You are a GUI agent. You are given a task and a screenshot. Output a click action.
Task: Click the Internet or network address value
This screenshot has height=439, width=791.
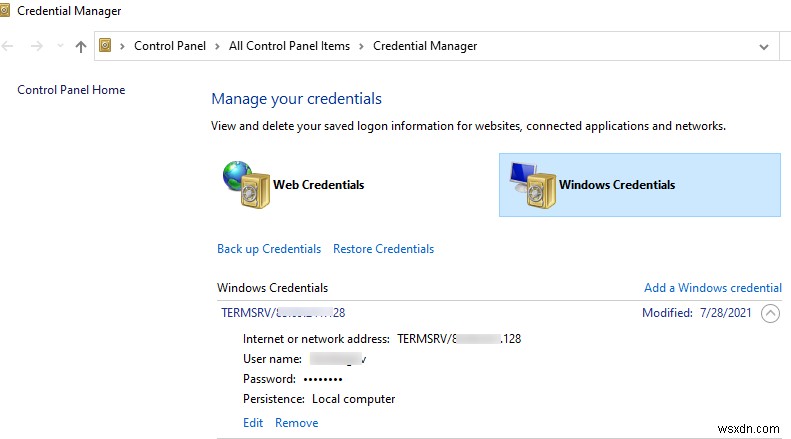coord(459,339)
